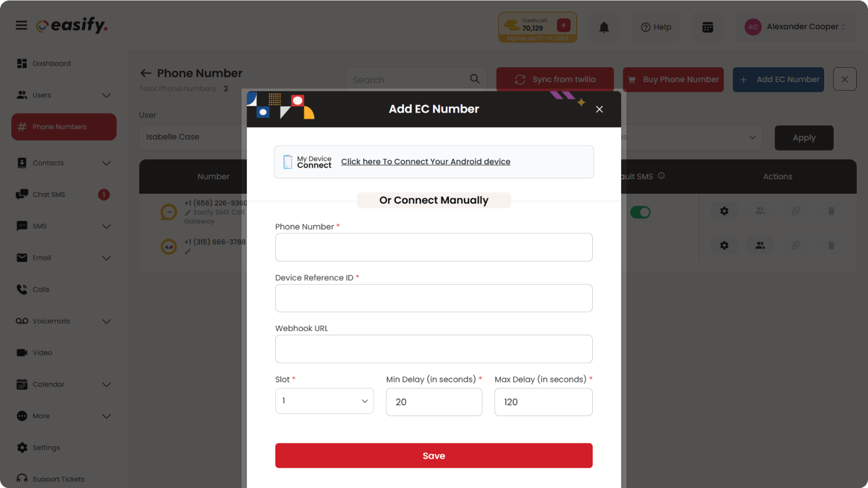This screenshot has height=488, width=868.
Task: Click the Connect Your Android device link
Action: [426, 162]
